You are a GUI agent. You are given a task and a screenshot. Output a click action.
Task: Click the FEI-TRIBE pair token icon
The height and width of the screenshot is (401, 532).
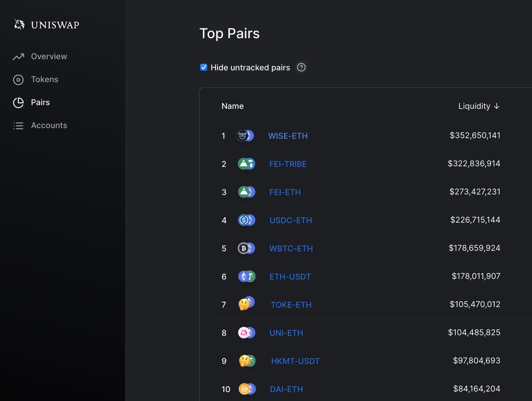point(246,164)
